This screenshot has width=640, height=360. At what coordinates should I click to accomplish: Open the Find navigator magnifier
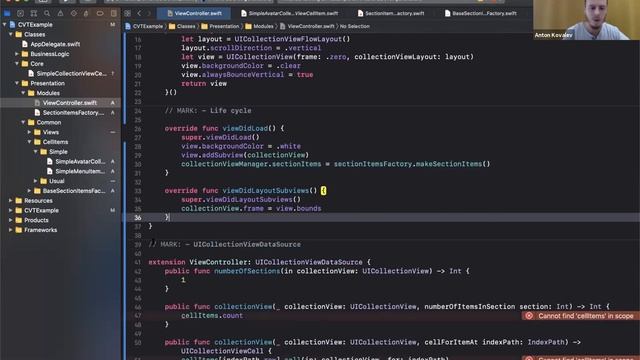coord(47,13)
